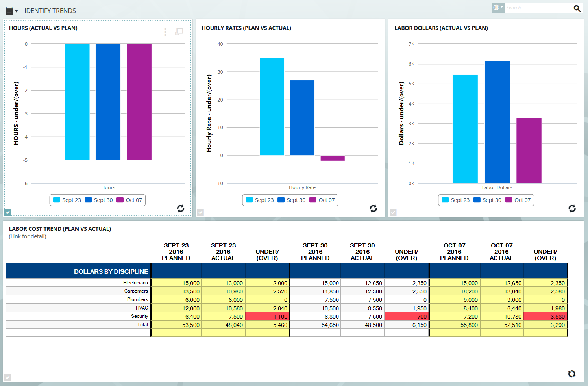This screenshot has height=386, width=588.
Task: Toggle Sept 23 legend in Hours chart
Action: [67, 200]
